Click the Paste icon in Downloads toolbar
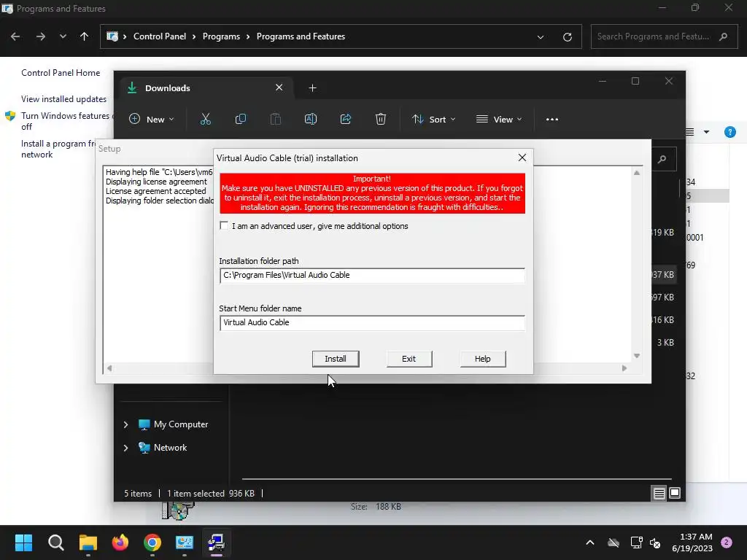Screen dimensions: 747x560 pyautogui.click(x=275, y=119)
